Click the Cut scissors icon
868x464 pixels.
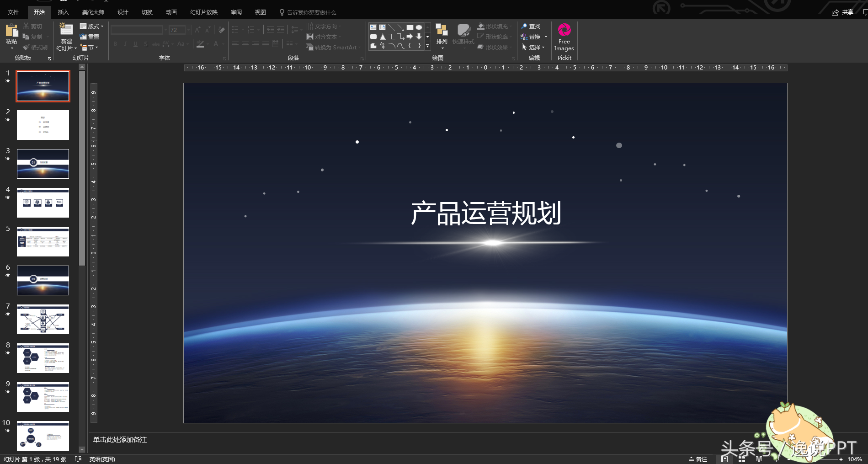pos(26,26)
